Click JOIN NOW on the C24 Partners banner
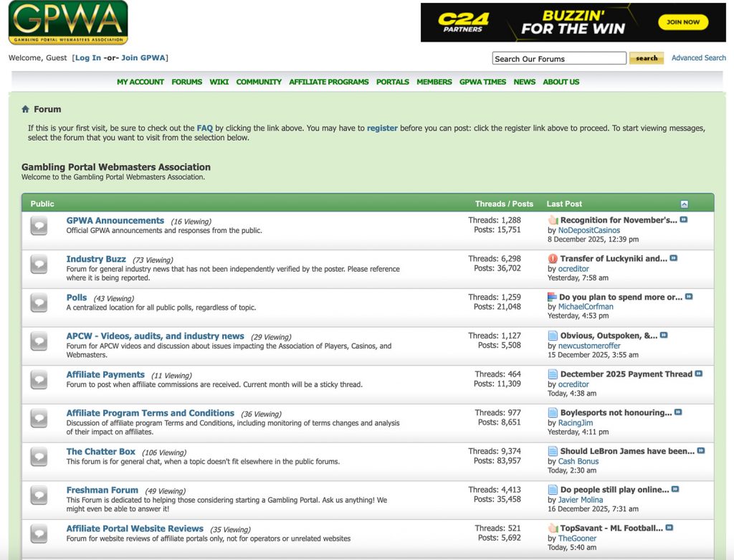Viewport: 734px width, 560px height. coord(682,22)
